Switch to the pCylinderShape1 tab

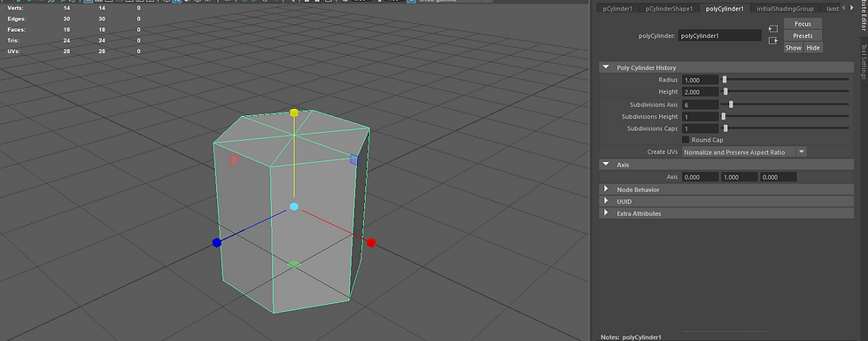(x=669, y=8)
